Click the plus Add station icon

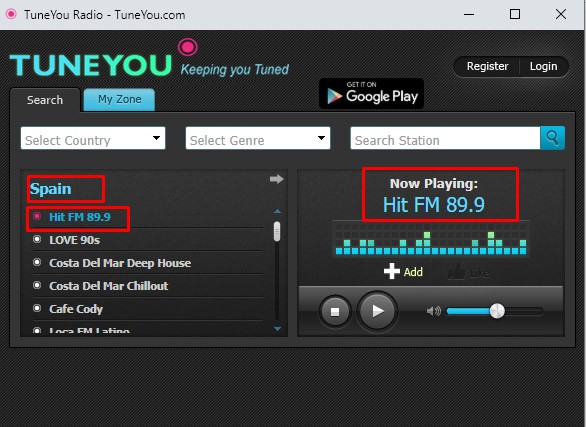point(392,271)
